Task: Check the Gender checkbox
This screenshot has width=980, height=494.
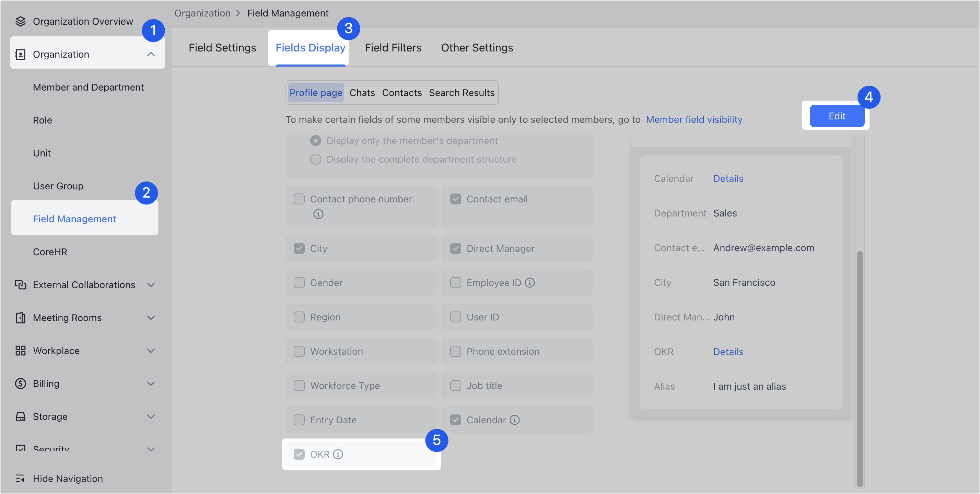Action: click(299, 283)
